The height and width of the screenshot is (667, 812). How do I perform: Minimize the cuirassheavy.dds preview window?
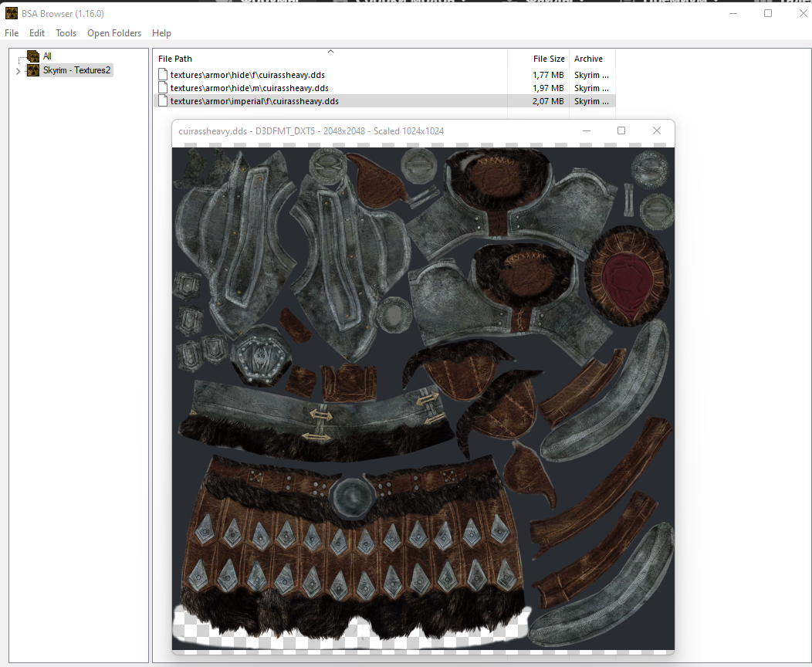coord(586,130)
